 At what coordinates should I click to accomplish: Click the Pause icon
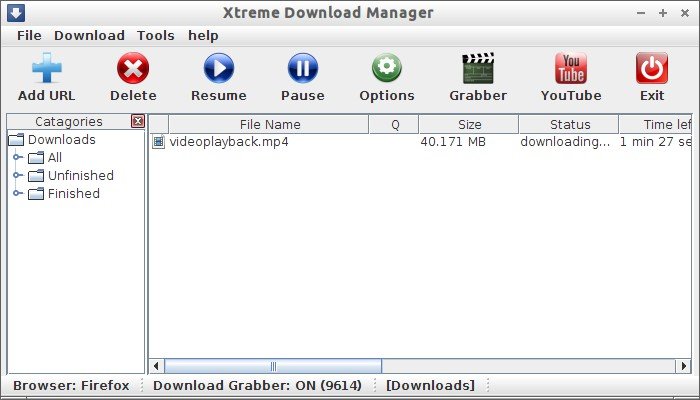[x=303, y=68]
